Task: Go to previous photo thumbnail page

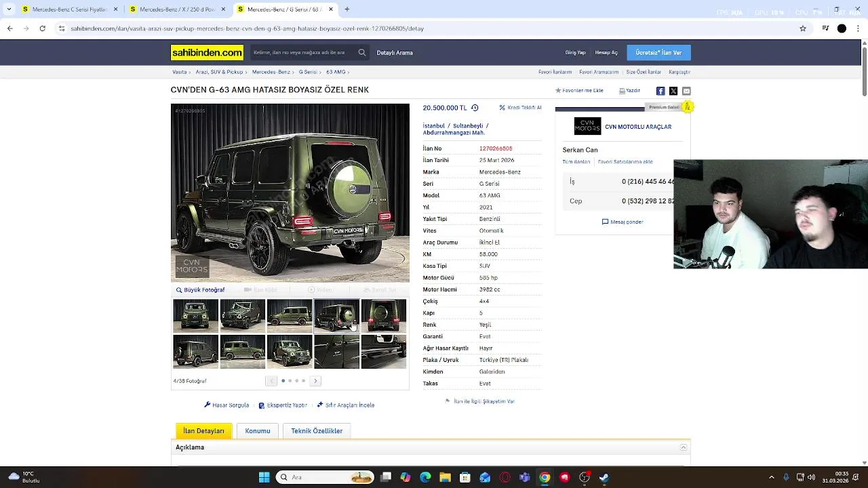Action: pos(271,381)
